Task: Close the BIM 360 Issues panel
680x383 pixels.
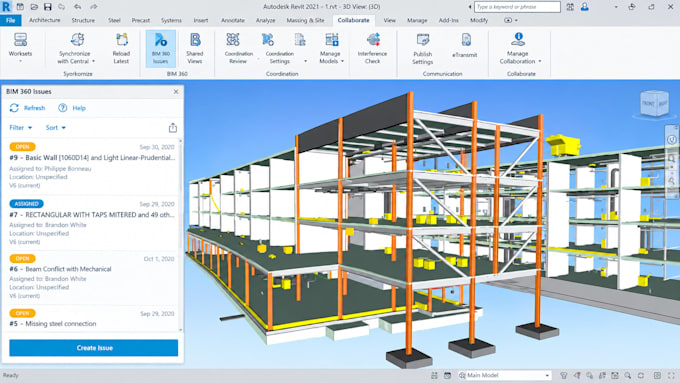Action: coord(176,92)
